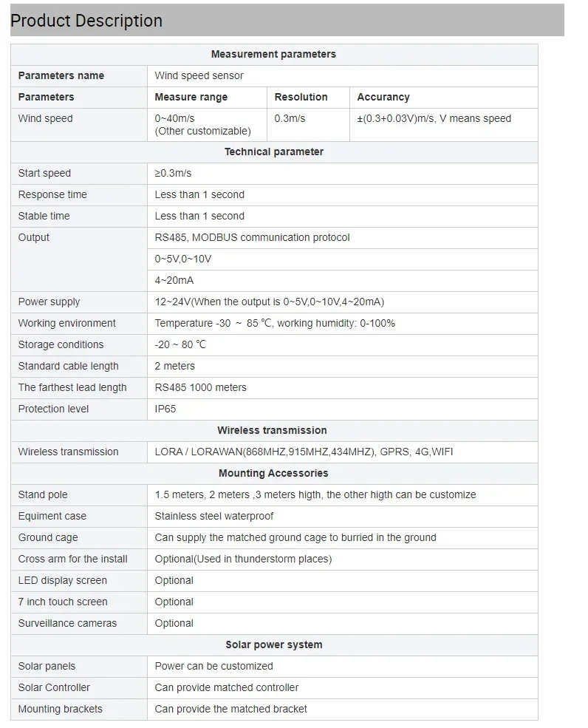Click the Product Description heading
The height and width of the screenshot is (728, 588).
[x=86, y=21]
